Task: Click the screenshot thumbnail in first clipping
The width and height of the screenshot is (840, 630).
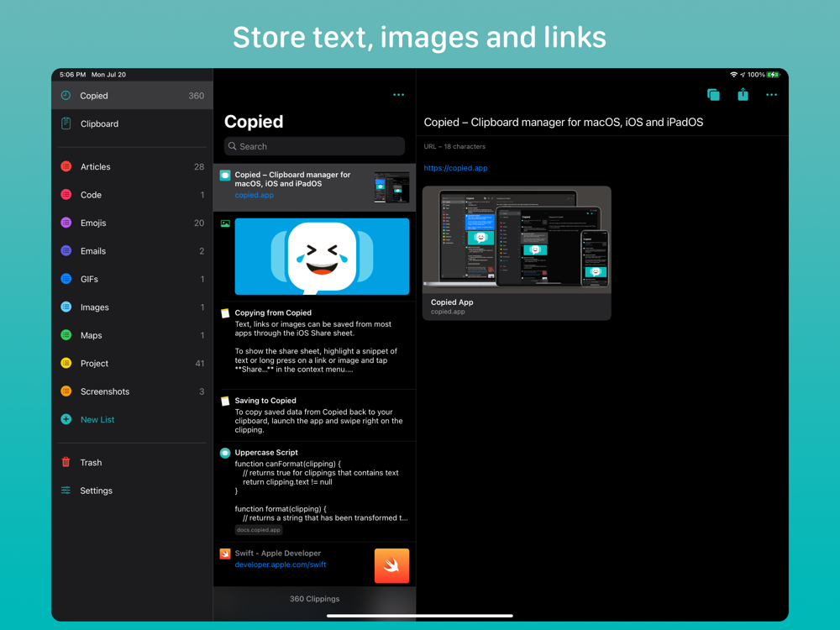Action: point(391,187)
